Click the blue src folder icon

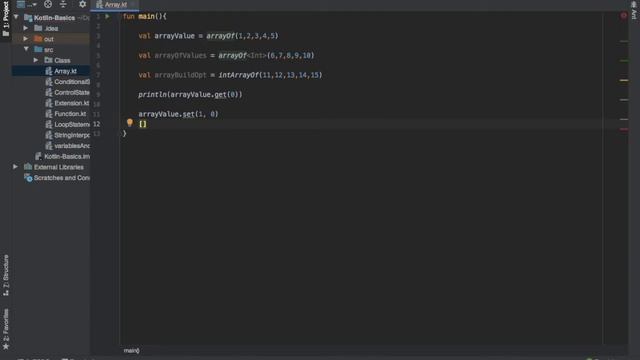click(38, 49)
